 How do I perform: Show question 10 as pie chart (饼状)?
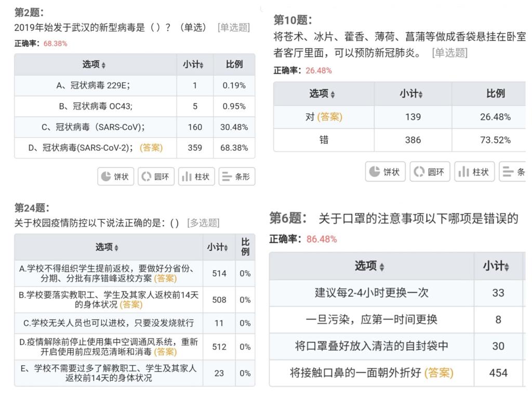[x=385, y=171]
